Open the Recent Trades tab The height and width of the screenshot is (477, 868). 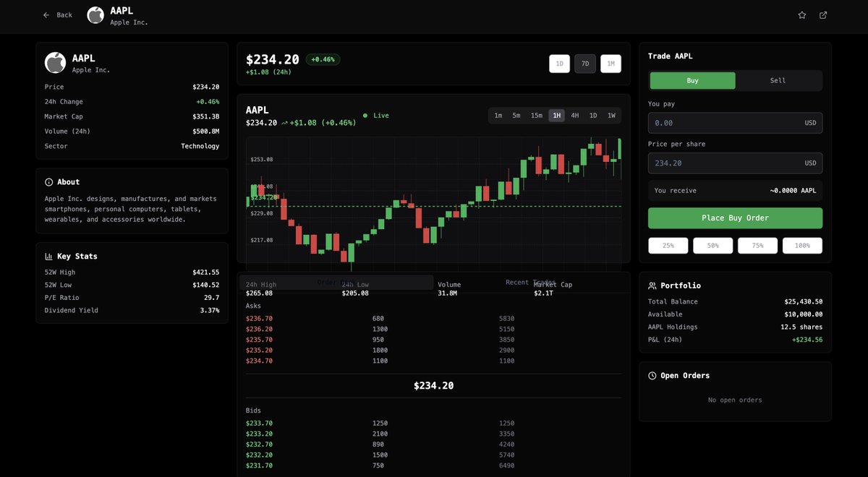coord(530,282)
